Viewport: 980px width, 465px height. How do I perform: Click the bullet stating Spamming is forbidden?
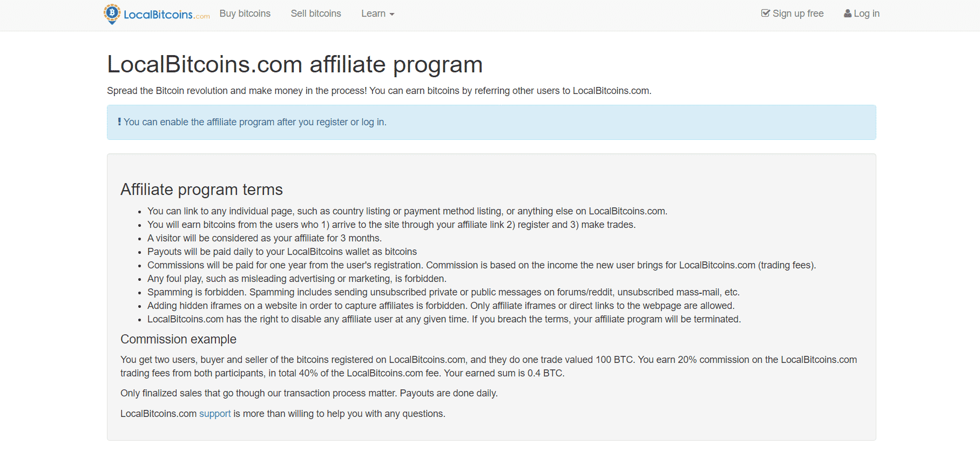click(443, 292)
